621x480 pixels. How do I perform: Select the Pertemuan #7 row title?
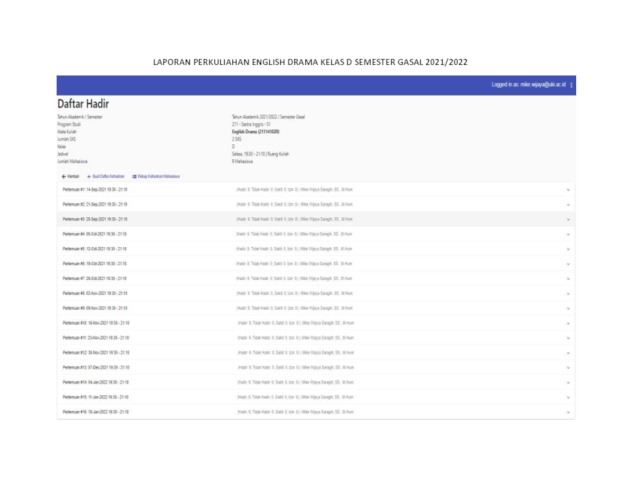point(94,278)
